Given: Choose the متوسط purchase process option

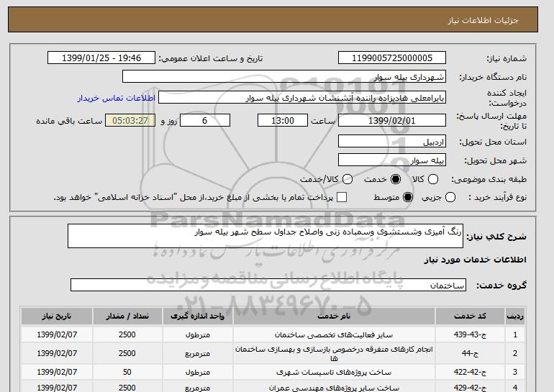Looking at the screenshot, I should pyautogui.click(x=408, y=197).
